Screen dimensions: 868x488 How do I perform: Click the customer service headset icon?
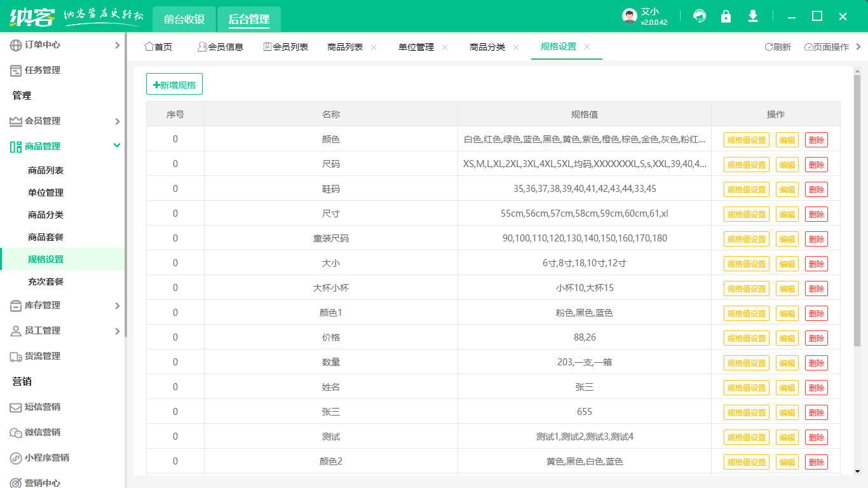click(x=700, y=17)
